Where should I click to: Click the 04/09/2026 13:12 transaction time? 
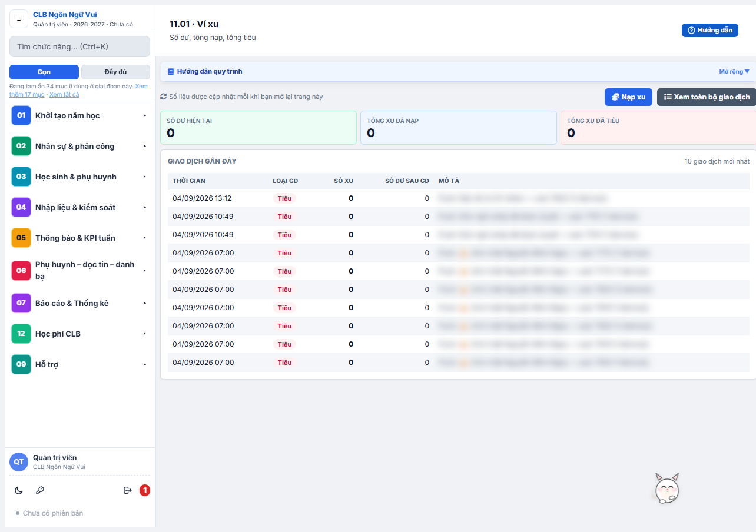(202, 198)
